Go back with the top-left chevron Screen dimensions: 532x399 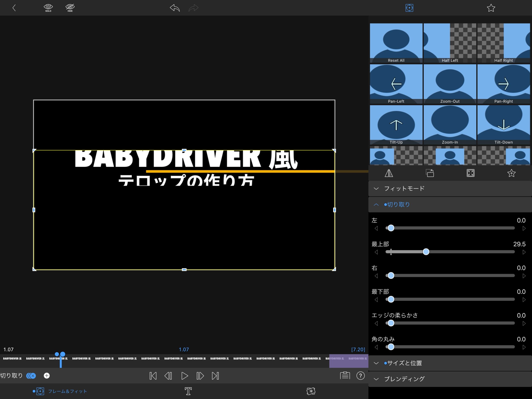(14, 8)
